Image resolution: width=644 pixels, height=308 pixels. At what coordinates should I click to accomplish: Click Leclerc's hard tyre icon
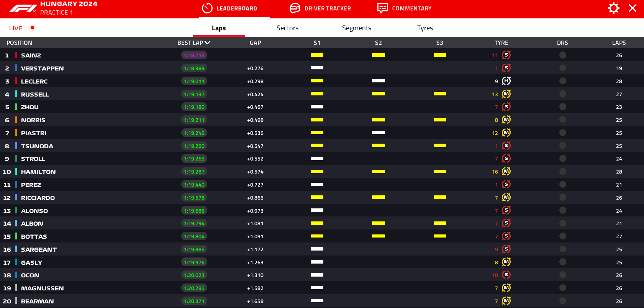(506, 81)
